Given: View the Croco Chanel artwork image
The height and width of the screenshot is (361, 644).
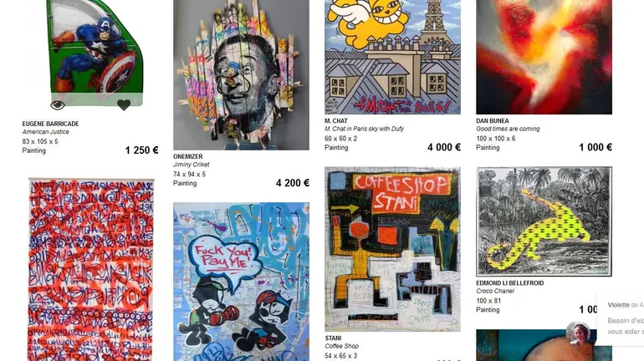Looking at the screenshot, I should click(x=544, y=221).
